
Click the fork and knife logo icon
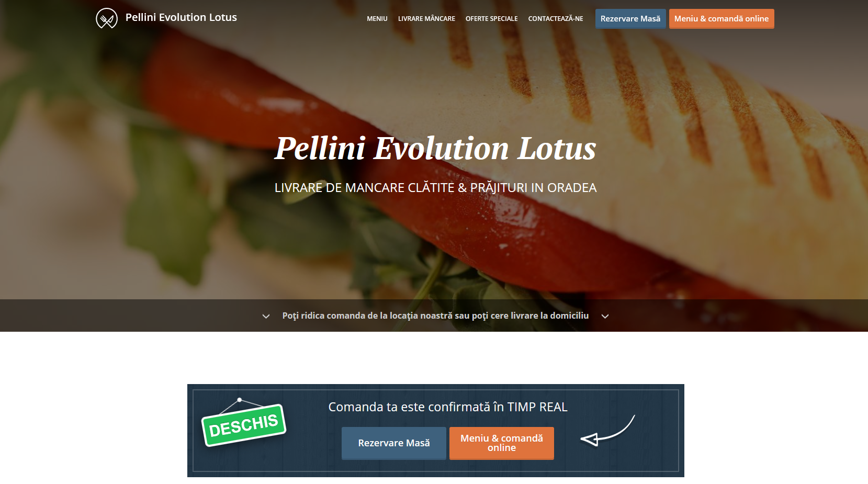coord(107,18)
